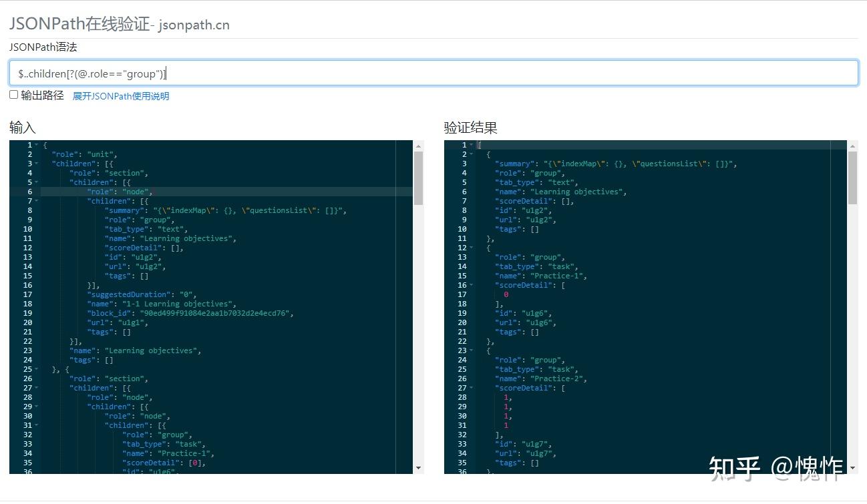Collapse the fold arrow on input line 27

point(35,388)
